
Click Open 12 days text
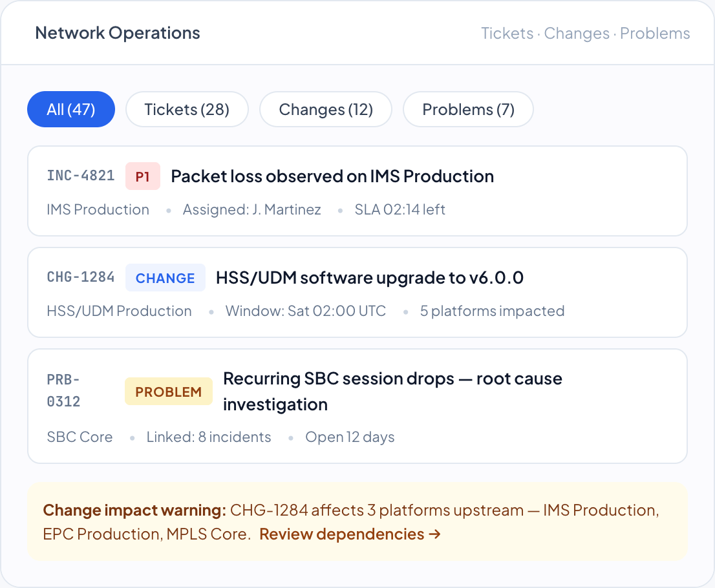pos(350,437)
